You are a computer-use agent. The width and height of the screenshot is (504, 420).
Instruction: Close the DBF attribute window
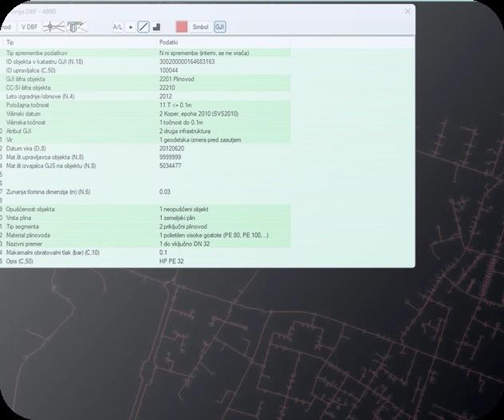pyautogui.click(x=408, y=10)
